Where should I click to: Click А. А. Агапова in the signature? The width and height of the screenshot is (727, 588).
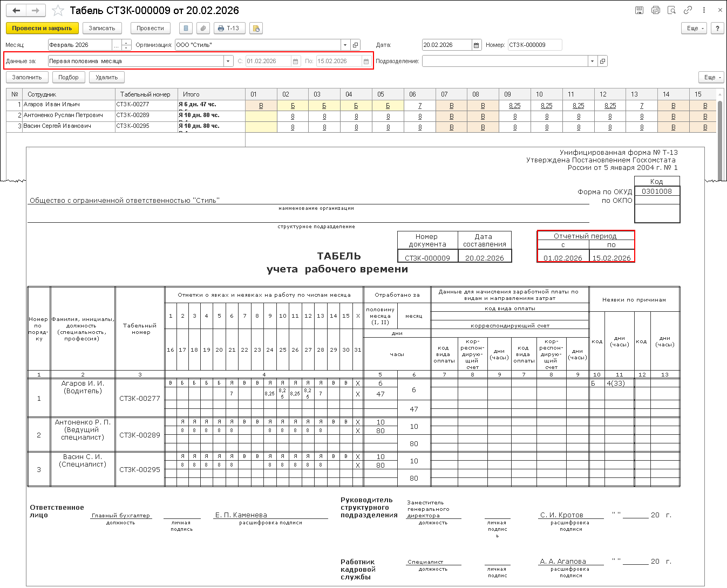pyautogui.click(x=563, y=561)
